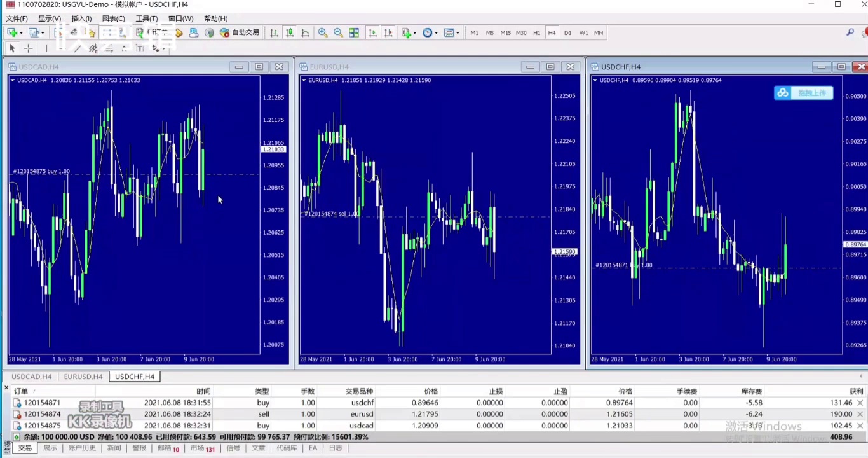The height and width of the screenshot is (458, 868).
Task: Expand the indicators list dropdown arrow
Action: (x=415, y=32)
